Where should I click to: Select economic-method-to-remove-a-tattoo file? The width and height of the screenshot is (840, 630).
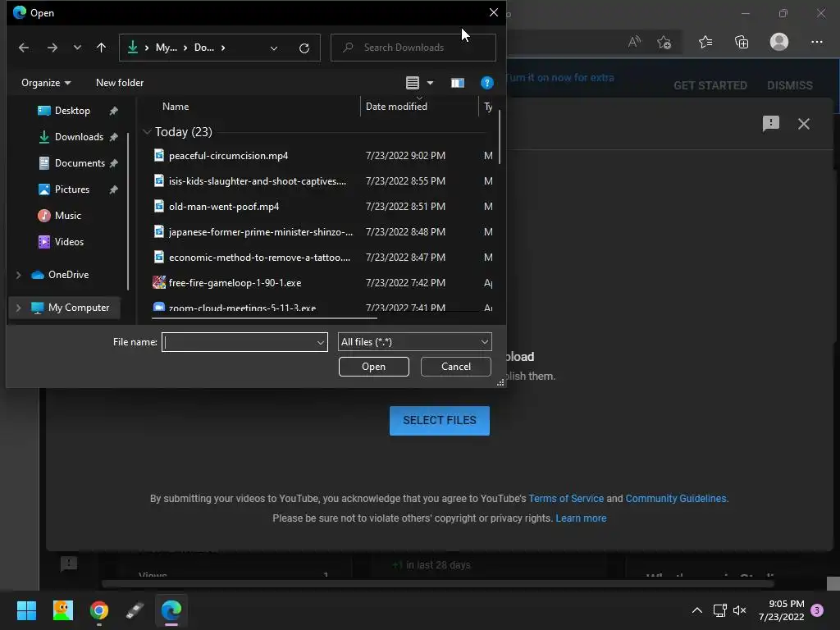(x=259, y=257)
